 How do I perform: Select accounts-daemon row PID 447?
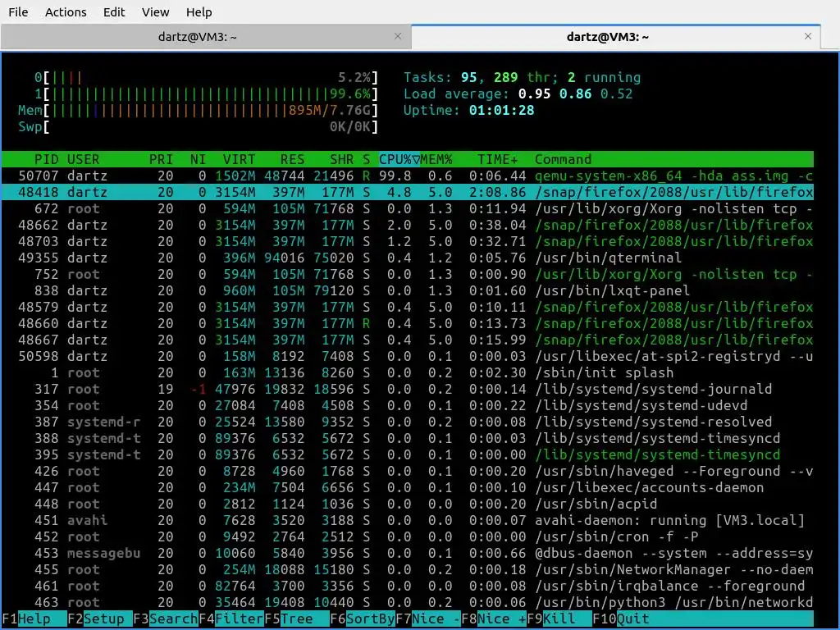[x=408, y=487]
